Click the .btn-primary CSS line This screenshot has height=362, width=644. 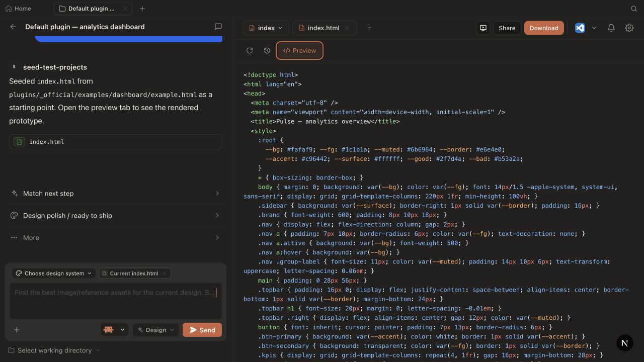[422, 336]
